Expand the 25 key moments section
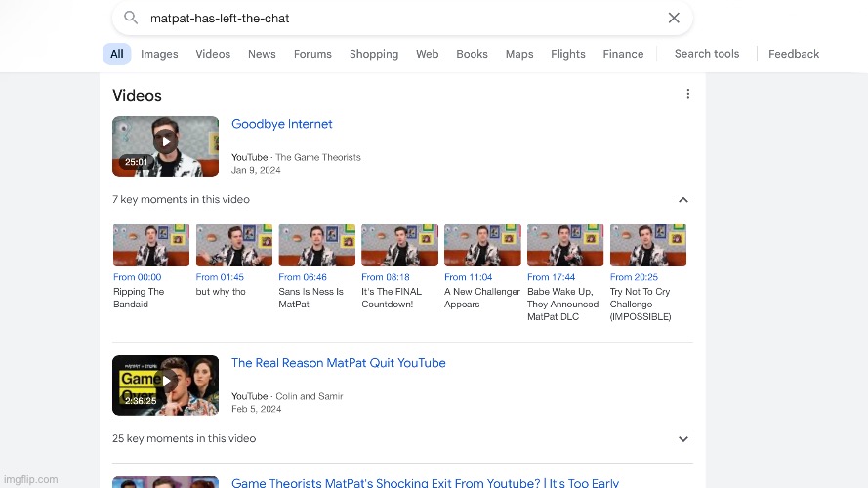Viewport: 868px width, 488px height. pos(683,439)
